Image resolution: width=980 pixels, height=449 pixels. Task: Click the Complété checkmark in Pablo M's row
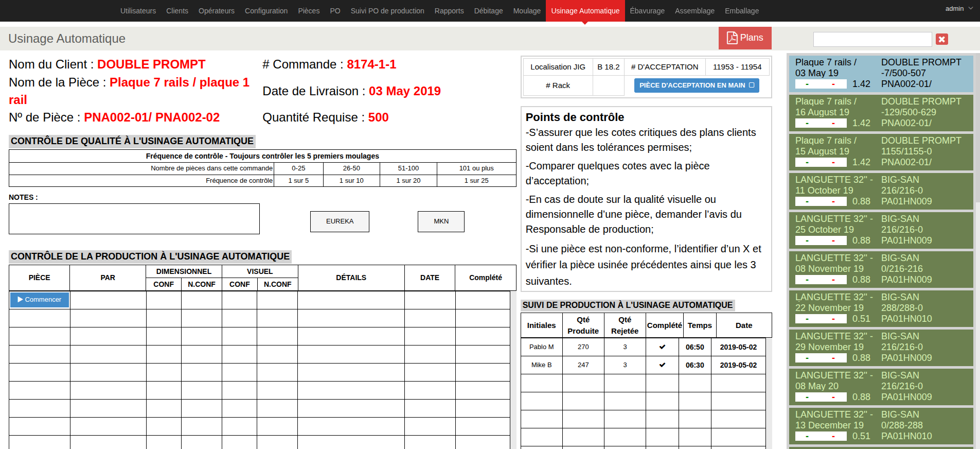click(x=662, y=347)
